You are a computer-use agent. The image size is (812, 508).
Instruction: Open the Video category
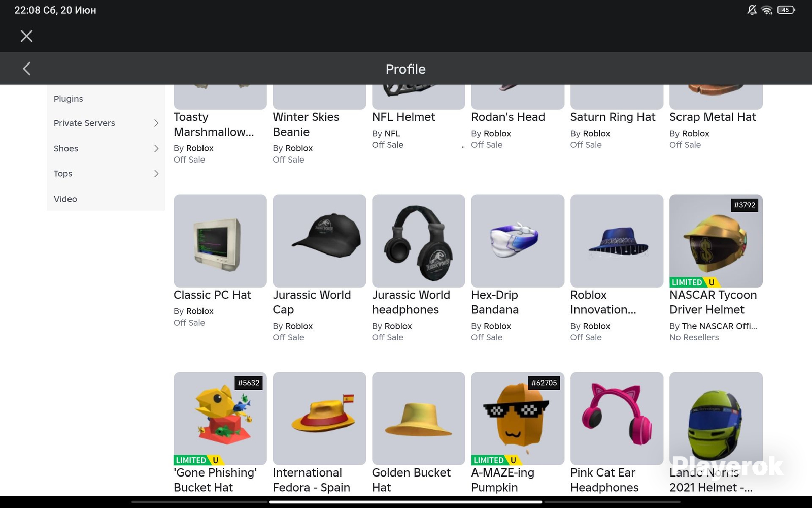point(106,199)
